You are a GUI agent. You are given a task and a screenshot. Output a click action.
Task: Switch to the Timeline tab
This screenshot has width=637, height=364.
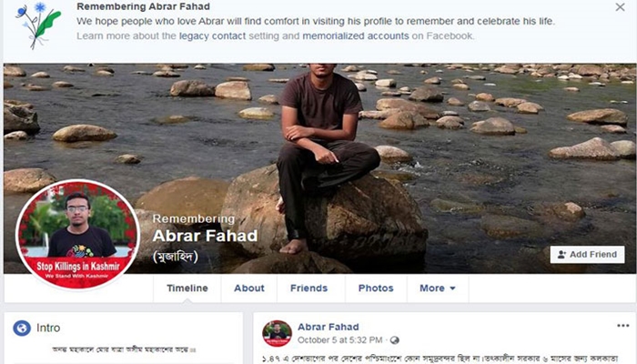click(187, 288)
